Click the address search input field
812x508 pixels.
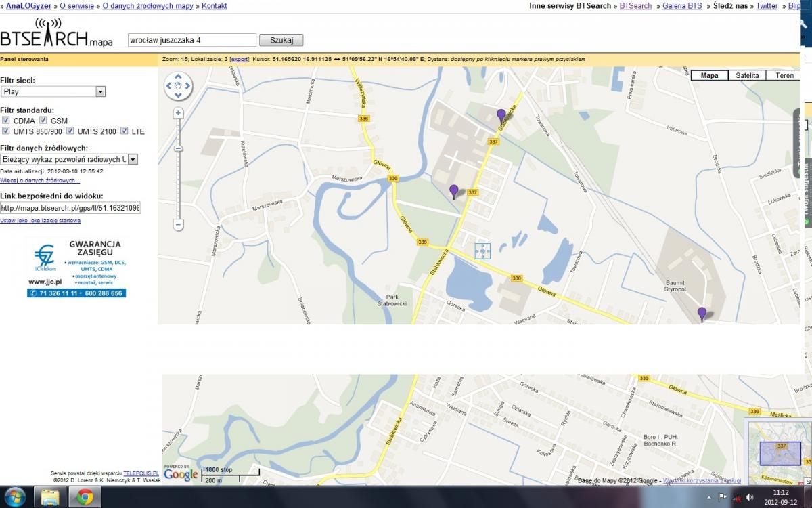tap(192, 40)
